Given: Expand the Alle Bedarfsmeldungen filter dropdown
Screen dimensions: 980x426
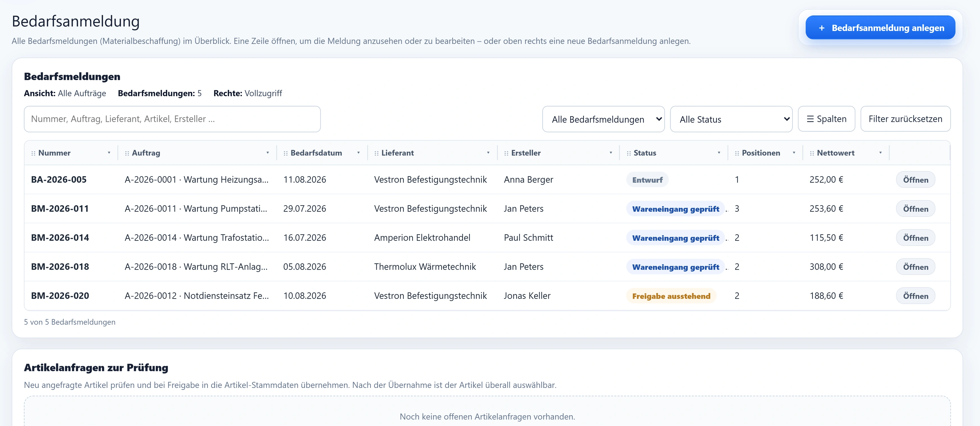Looking at the screenshot, I should pos(603,119).
